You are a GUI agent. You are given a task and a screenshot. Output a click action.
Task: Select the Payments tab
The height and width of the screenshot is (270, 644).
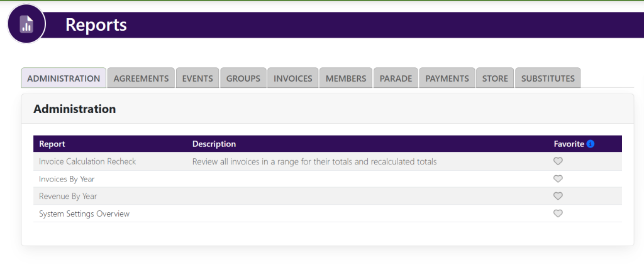(447, 78)
